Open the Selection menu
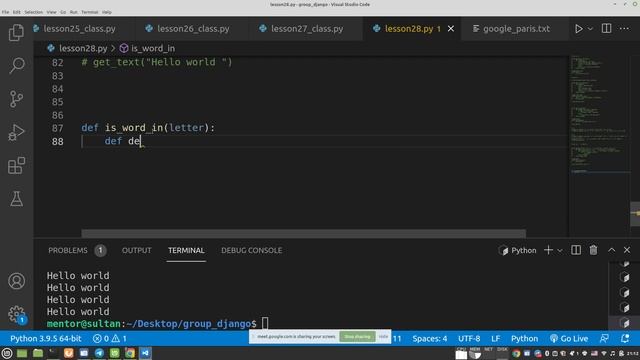The height and width of the screenshot is (360, 640). (33, 12)
